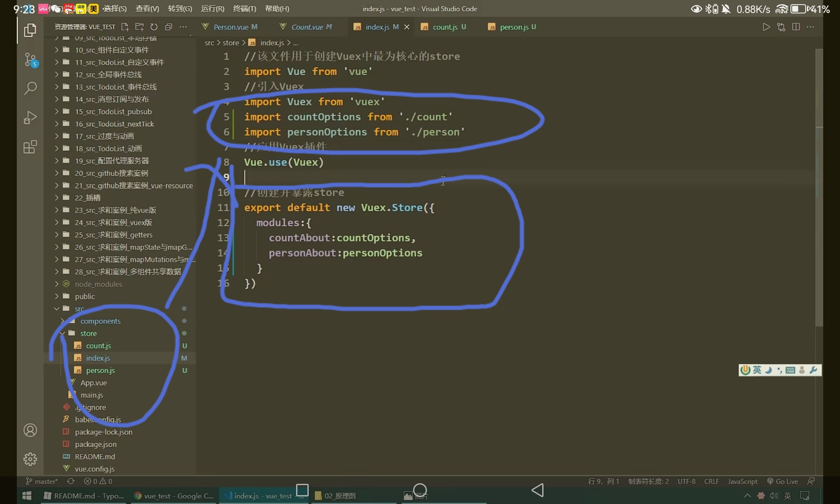Collapse the store folder
Screen dimensions: 840x504
point(88,333)
